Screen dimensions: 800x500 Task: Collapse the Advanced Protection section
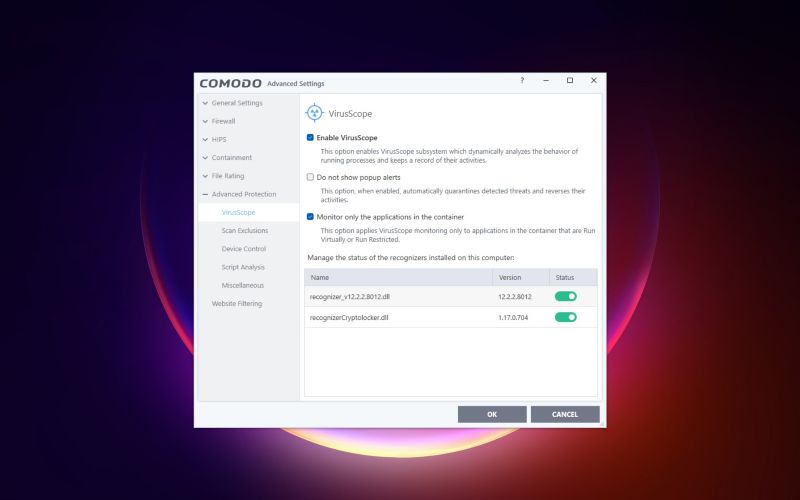click(205, 194)
